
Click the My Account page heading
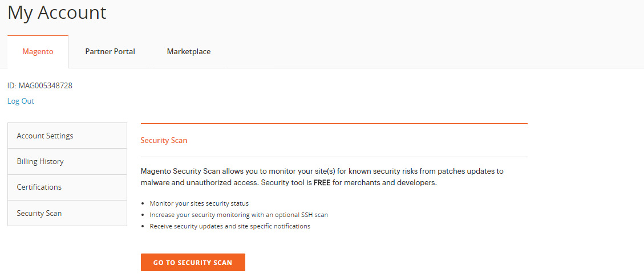[56, 13]
